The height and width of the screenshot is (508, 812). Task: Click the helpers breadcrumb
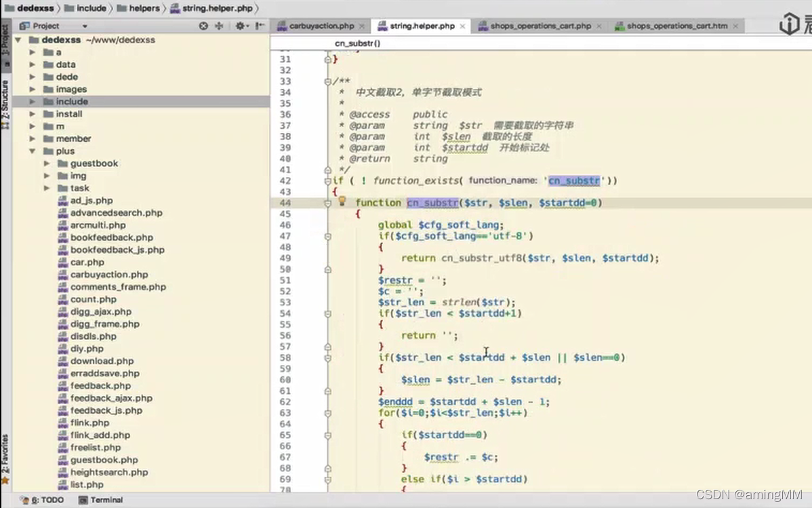click(138, 8)
